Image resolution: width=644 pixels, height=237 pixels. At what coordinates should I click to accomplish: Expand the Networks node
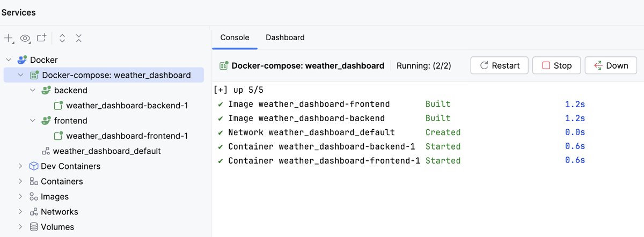[21, 212]
